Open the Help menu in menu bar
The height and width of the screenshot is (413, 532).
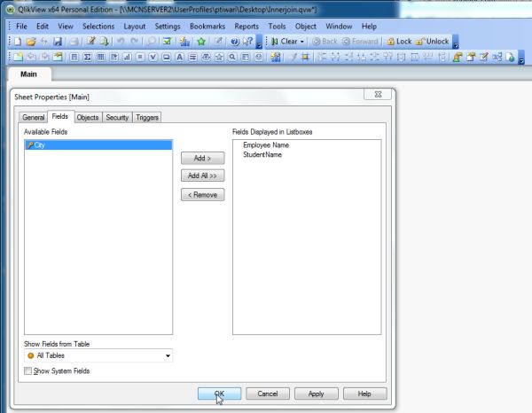coord(369,26)
